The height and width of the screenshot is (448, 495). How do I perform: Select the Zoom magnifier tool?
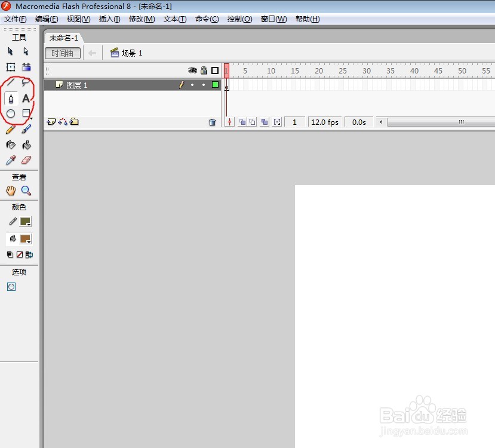pos(26,191)
